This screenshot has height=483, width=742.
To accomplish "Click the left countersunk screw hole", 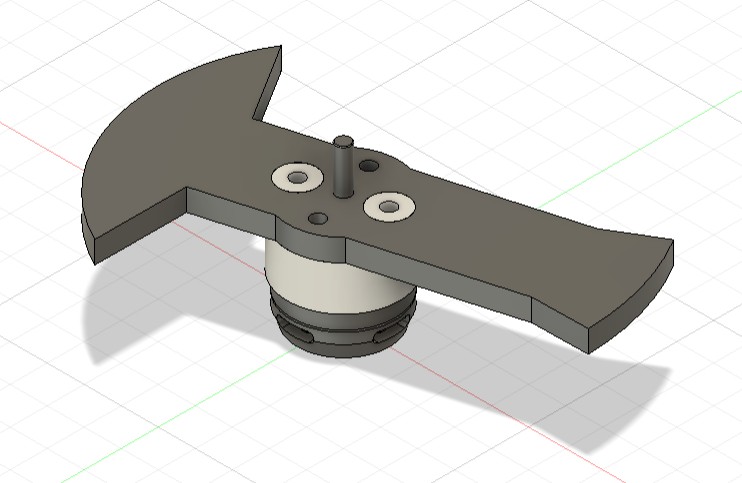I will click(296, 177).
